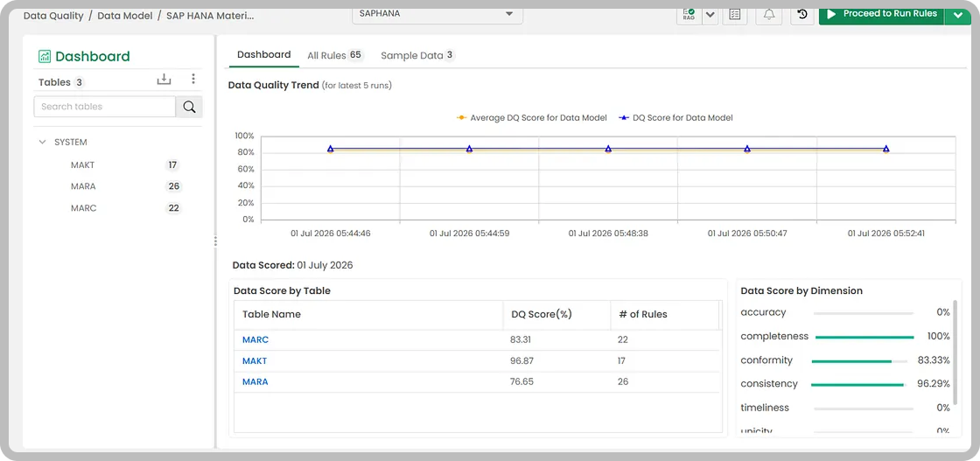Click the Tables count badge 3
This screenshot has width=980, height=461.
[80, 82]
